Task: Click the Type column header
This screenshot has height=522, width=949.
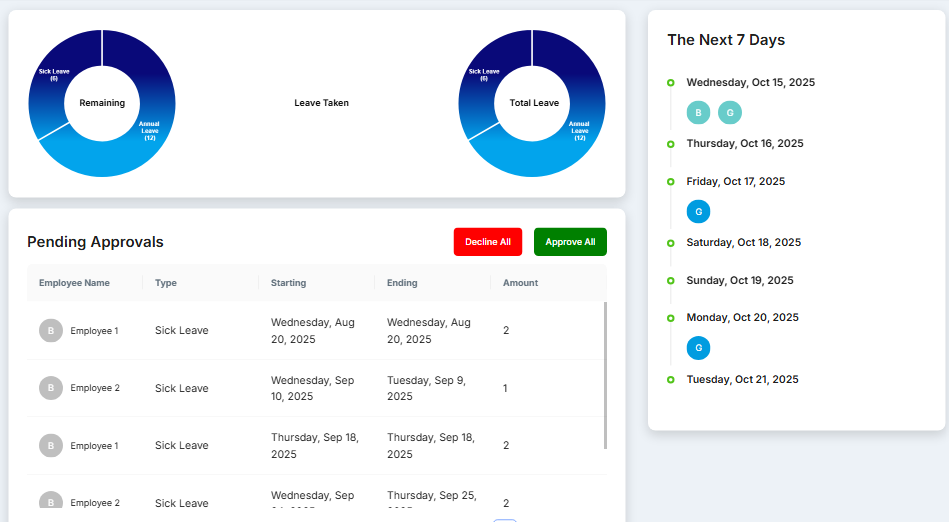Action: 166,283
